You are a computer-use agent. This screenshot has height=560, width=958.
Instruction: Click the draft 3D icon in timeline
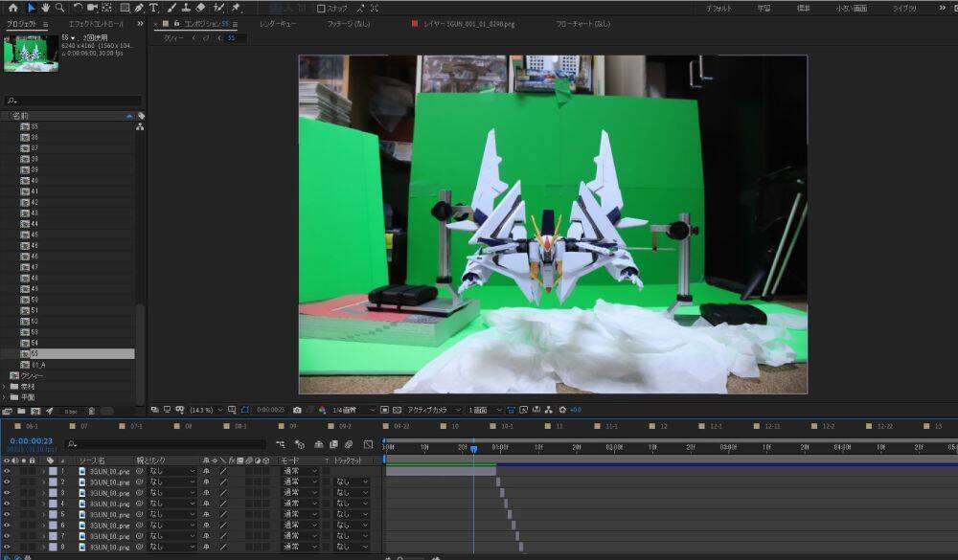299,444
